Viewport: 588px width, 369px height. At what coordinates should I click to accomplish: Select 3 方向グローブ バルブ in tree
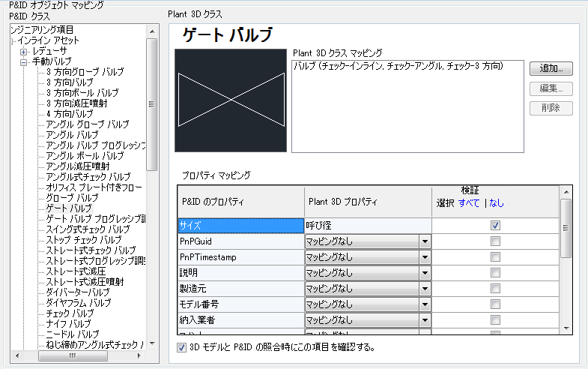tap(85, 72)
